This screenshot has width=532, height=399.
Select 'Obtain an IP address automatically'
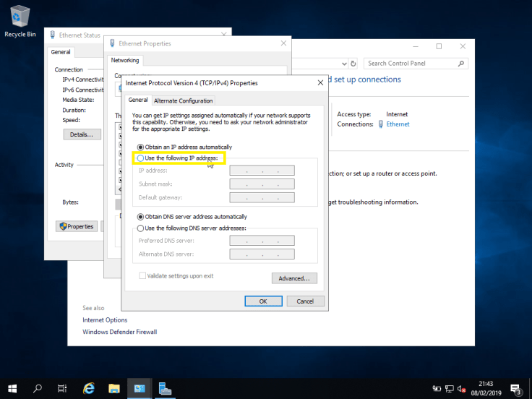(141, 147)
